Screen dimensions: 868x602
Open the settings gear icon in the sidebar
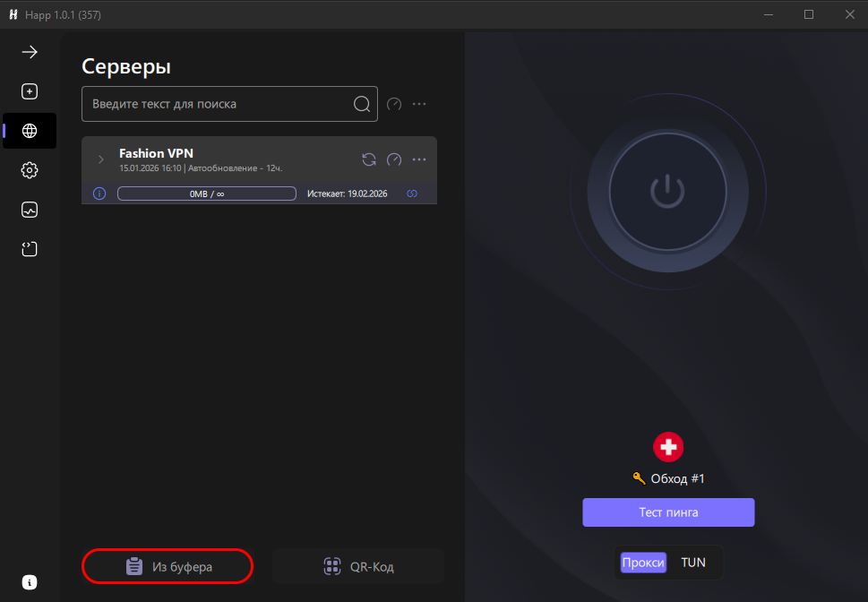point(30,170)
